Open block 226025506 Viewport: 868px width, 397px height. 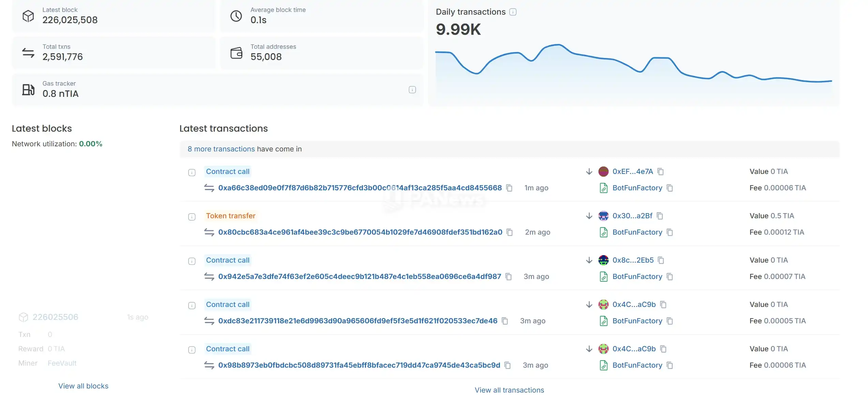[55, 317]
